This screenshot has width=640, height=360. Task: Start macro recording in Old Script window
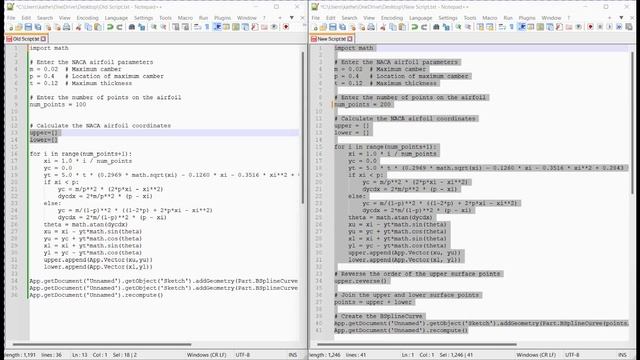pyautogui.click(x=286, y=27)
